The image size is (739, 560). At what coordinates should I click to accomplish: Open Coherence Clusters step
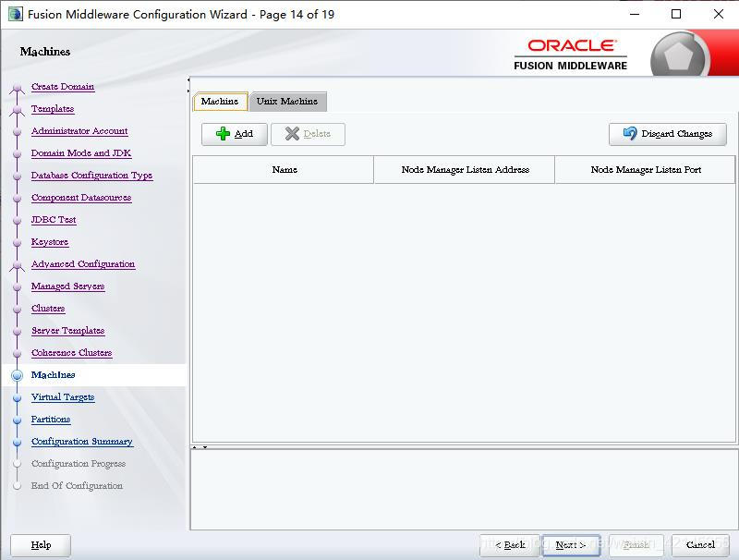72,353
